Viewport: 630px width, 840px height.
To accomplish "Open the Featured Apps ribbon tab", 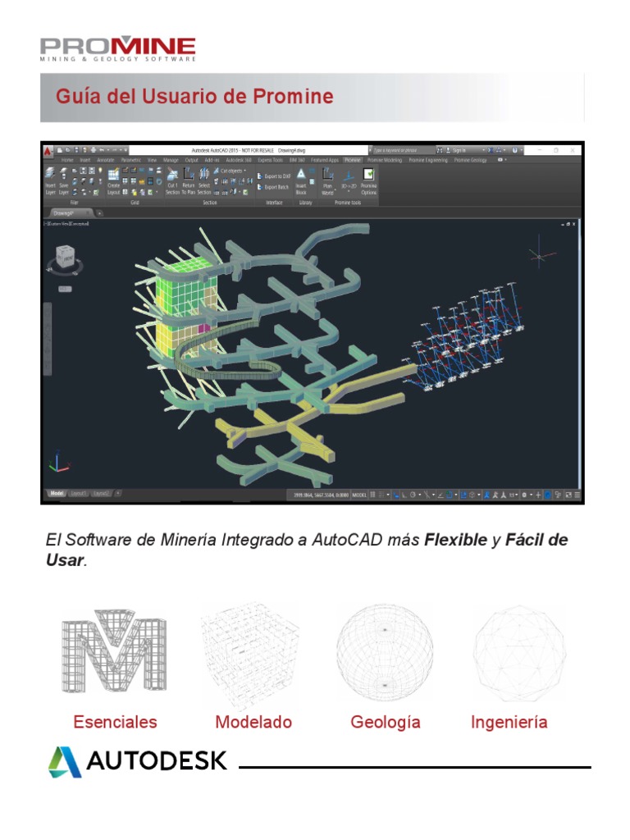I will pyautogui.click(x=325, y=160).
